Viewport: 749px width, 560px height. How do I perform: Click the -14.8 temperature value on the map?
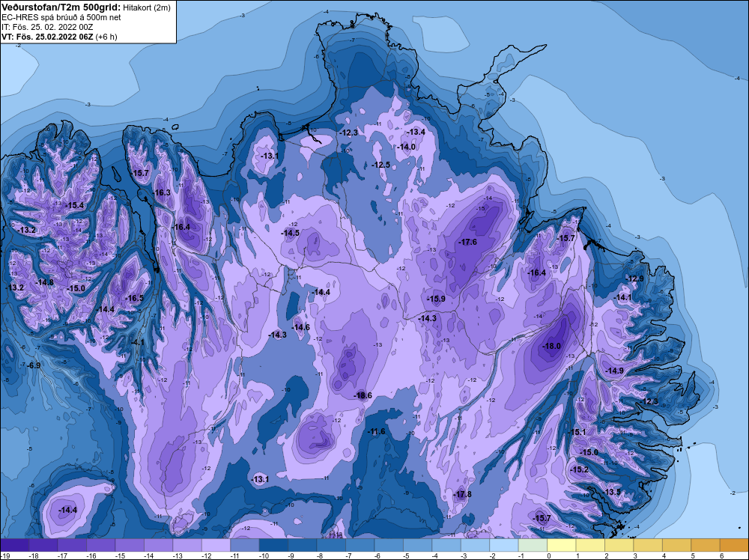click(x=45, y=282)
